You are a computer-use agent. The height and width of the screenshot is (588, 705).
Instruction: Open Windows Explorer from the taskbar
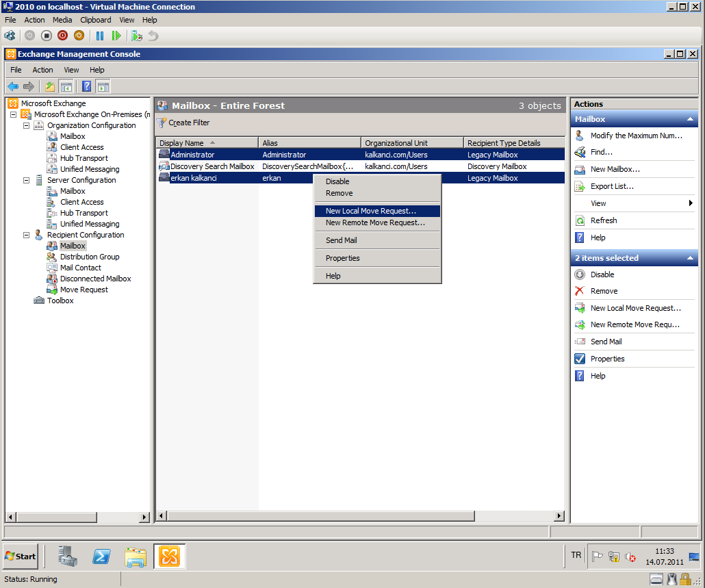(x=136, y=557)
